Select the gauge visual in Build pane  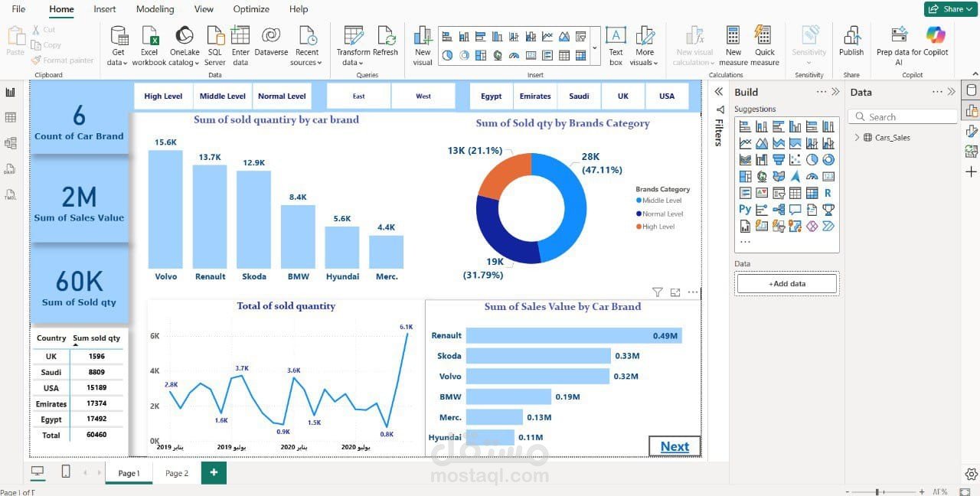click(x=812, y=176)
